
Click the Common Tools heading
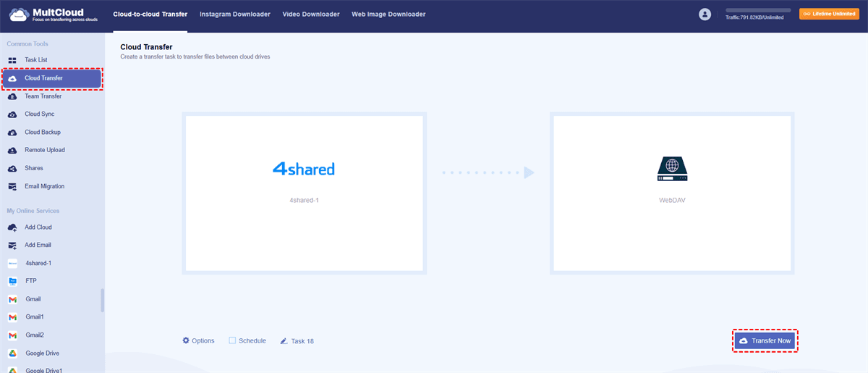[x=26, y=43]
